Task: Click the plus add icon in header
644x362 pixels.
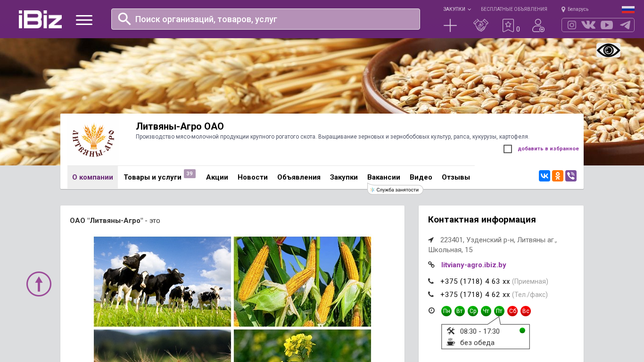Action: pyautogui.click(x=450, y=25)
